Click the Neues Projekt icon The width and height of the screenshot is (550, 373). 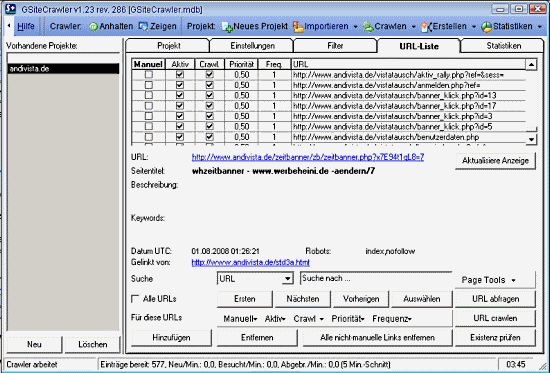click(227, 27)
